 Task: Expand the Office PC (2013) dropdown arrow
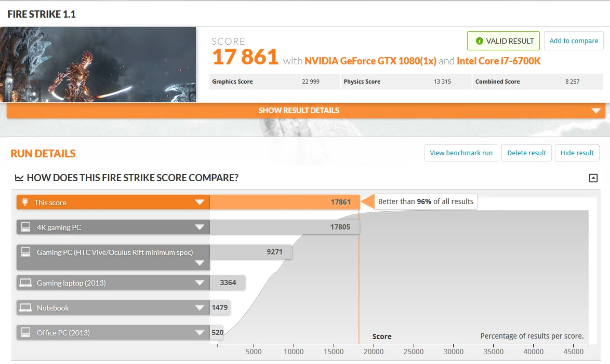coord(200,332)
